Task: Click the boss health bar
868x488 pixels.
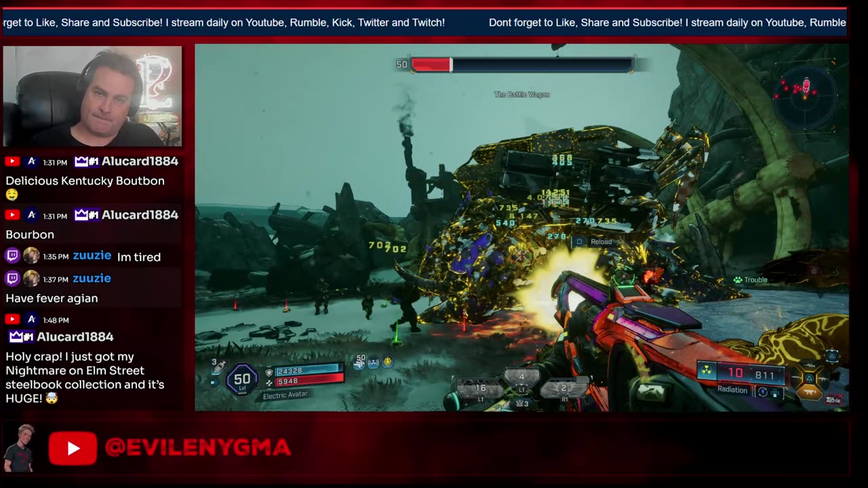Action: [x=521, y=64]
